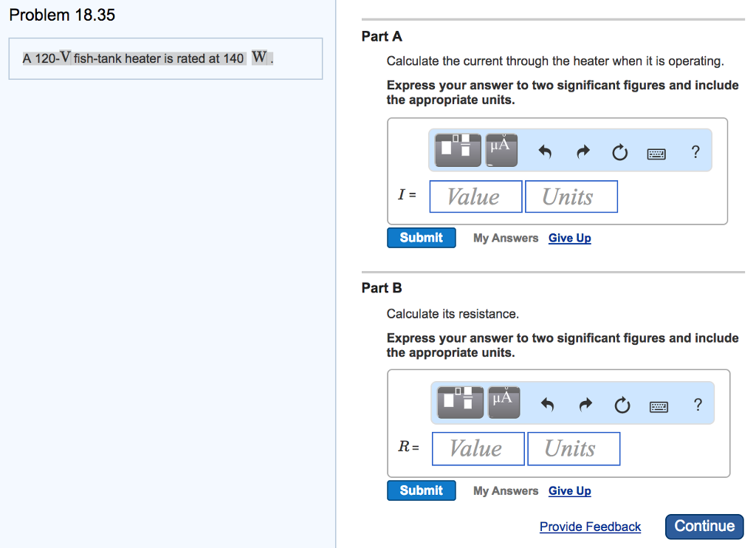Reset the Part A answer field
Screen dimensions: 756x548
coord(619,153)
